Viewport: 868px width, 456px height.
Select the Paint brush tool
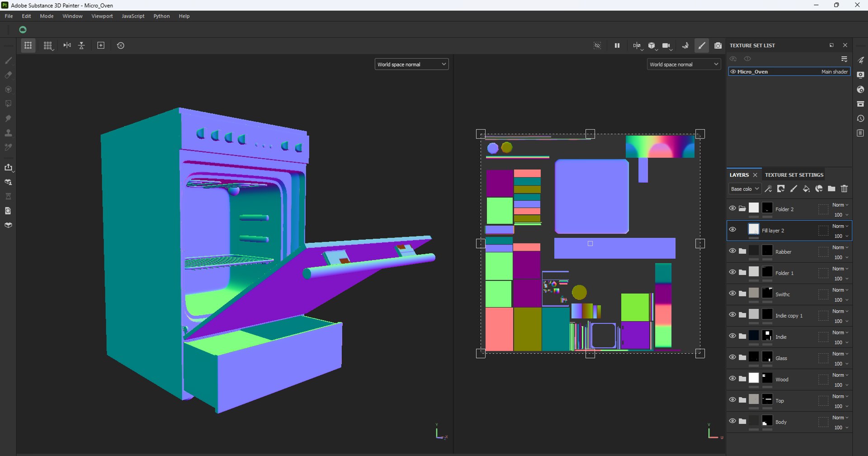coord(8,60)
